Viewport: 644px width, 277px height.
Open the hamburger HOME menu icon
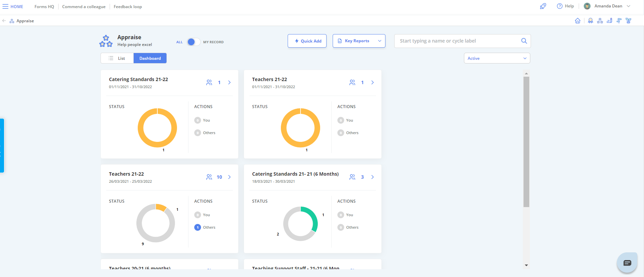click(5, 6)
